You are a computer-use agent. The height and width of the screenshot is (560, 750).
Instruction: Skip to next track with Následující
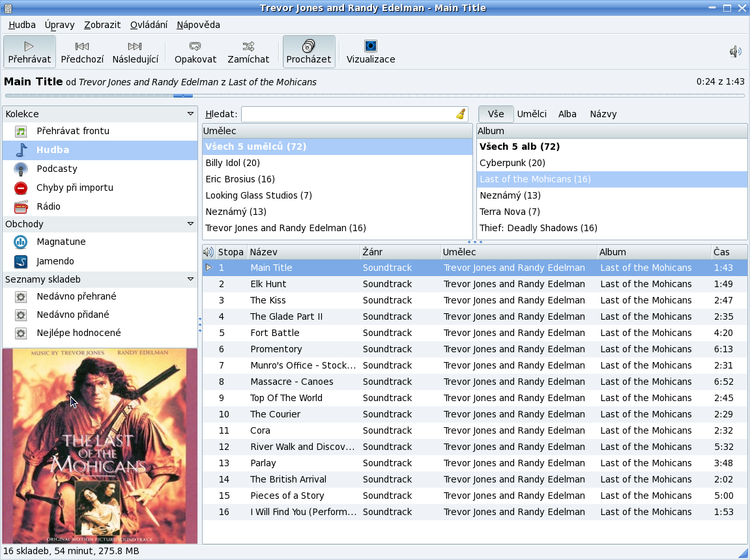[x=135, y=52]
